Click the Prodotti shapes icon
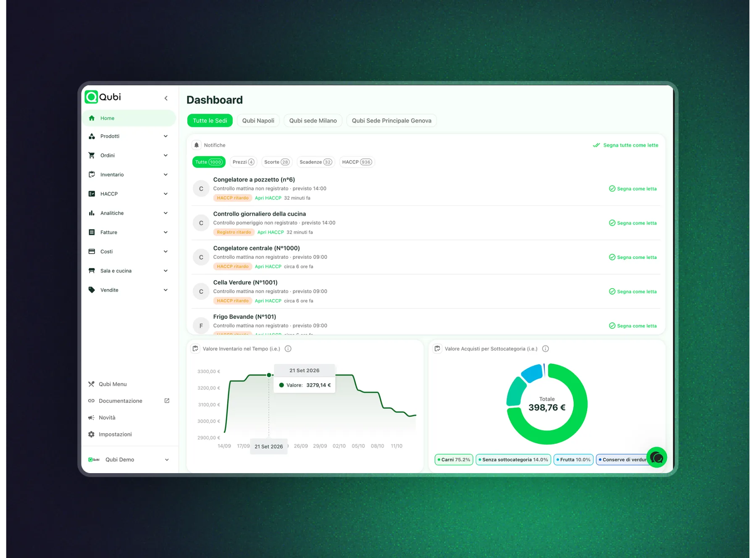 92,136
